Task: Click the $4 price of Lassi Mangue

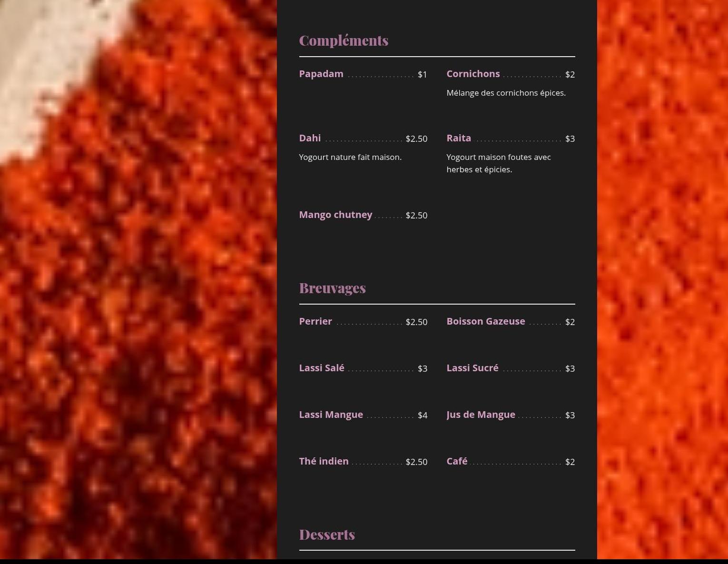Action: tap(423, 415)
